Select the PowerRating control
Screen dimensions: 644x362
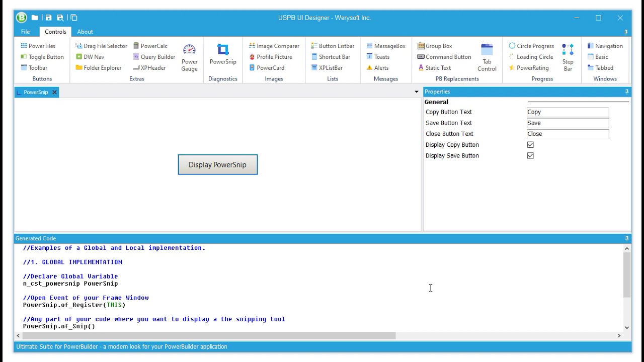coord(528,68)
